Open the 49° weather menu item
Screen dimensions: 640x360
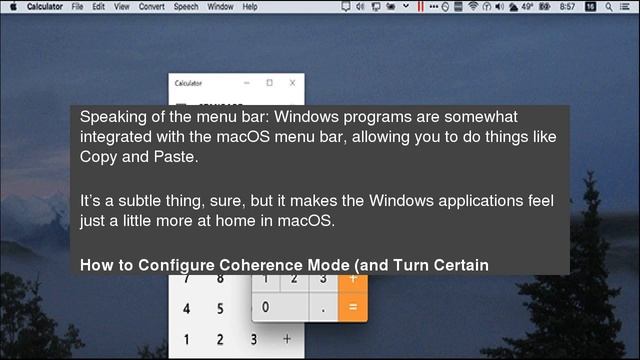(521, 7)
